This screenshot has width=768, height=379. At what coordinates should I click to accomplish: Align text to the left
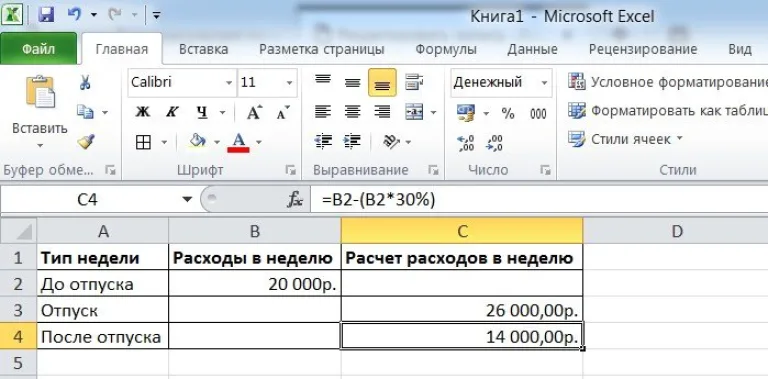[323, 113]
